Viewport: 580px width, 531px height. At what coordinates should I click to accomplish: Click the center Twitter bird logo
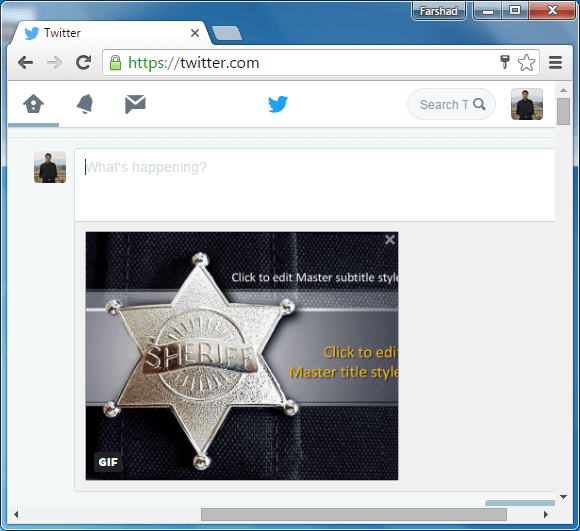coord(278,104)
